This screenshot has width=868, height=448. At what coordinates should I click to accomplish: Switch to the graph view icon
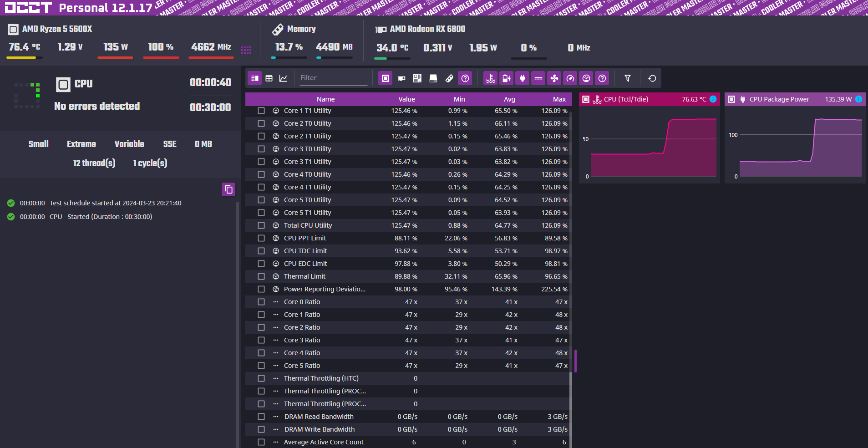click(x=283, y=78)
